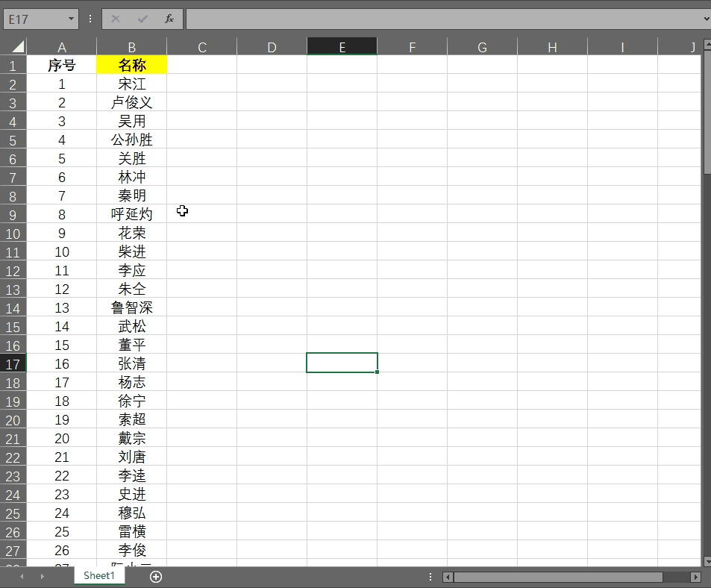Click the next sheet navigation arrow
This screenshot has width=711, height=588.
tap(43, 577)
